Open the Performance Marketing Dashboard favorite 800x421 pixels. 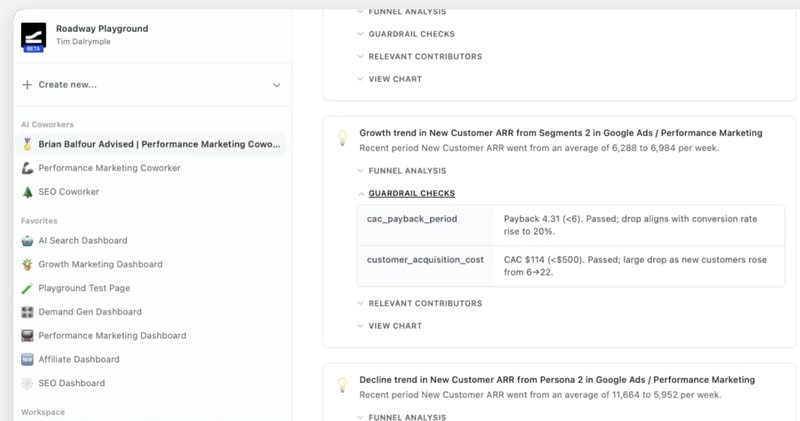112,336
